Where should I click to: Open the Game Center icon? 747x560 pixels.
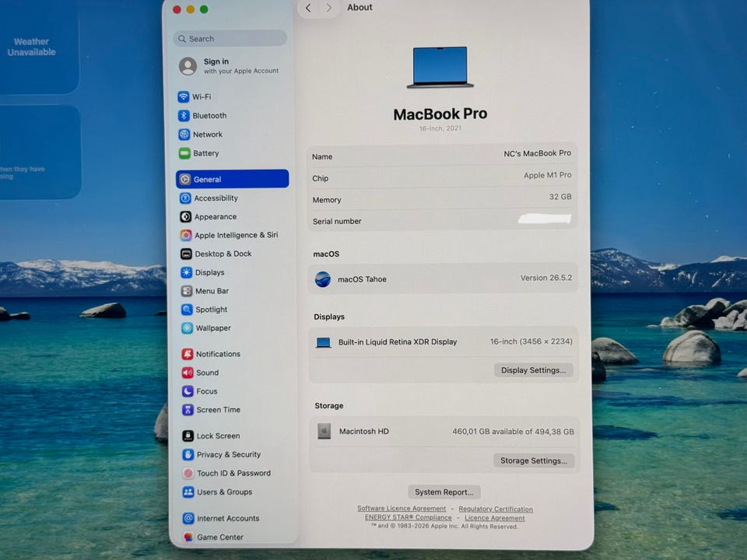coord(188,537)
